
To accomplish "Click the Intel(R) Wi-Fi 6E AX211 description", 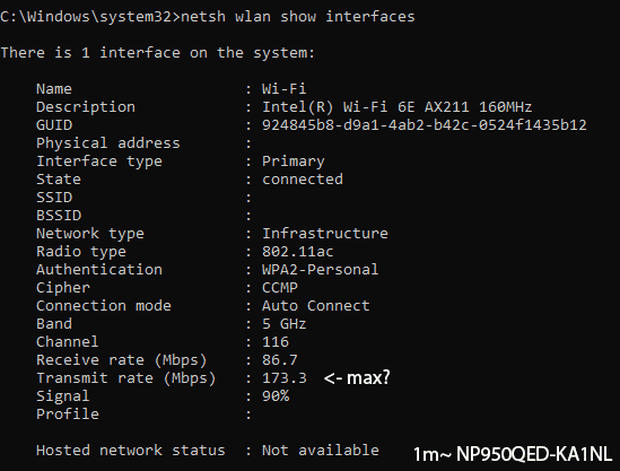I will [x=397, y=107].
